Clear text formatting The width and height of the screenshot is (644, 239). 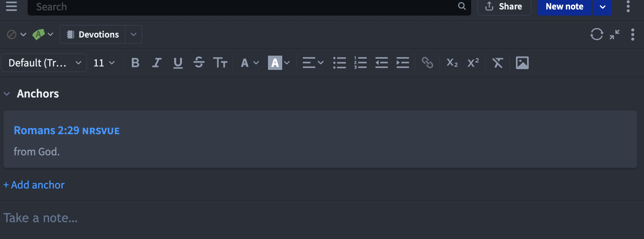point(498,63)
